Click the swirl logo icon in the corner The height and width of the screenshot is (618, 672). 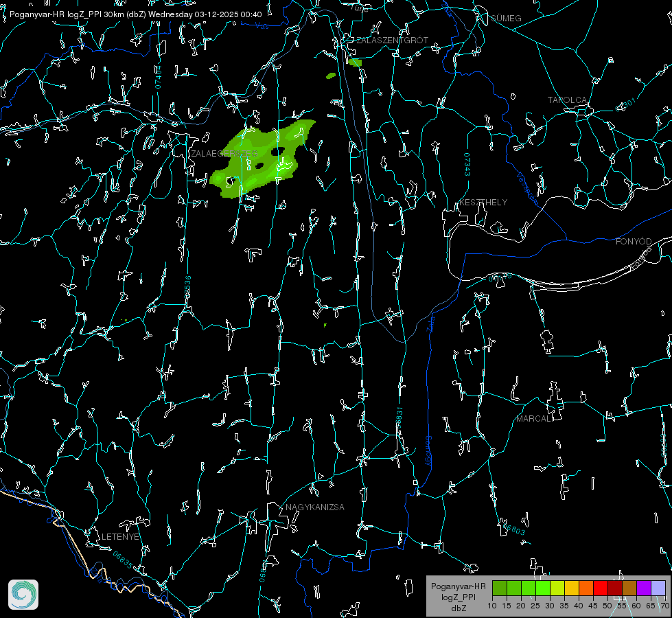pyautogui.click(x=23, y=595)
